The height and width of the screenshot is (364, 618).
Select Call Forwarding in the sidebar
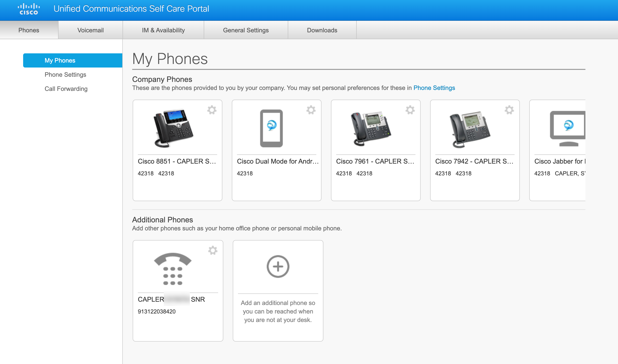[66, 89]
